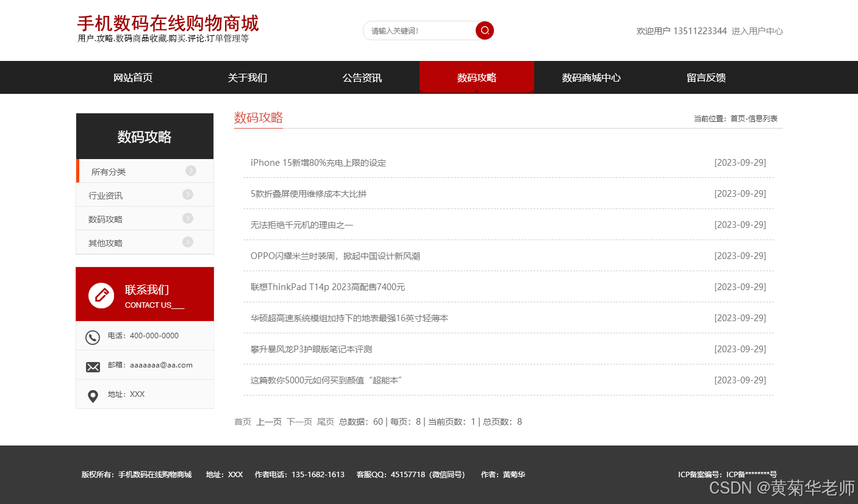
Task: Click the 联系我们 contact heading
Action: tap(147, 290)
